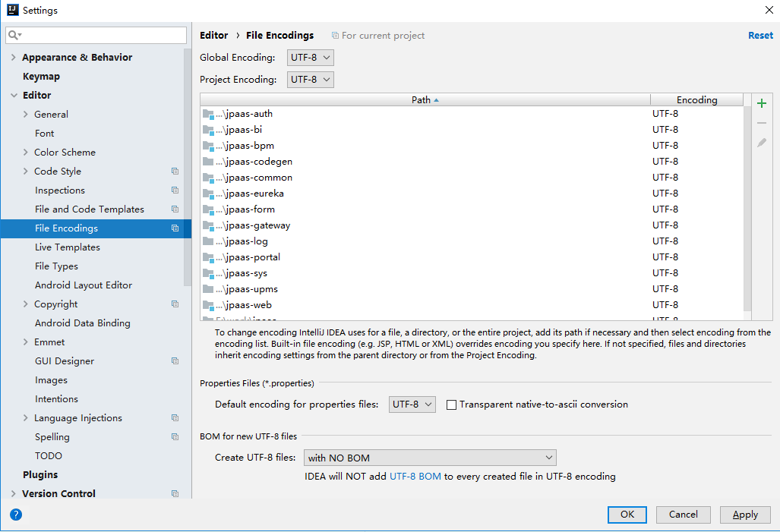
Task: Expand the Version Control group
Action: tap(14, 494)
